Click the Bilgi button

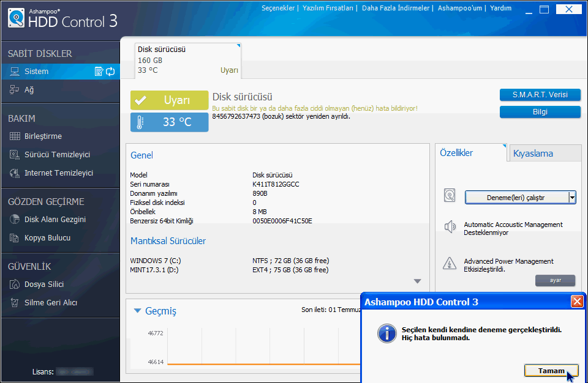pyautogui.click(x=540, y=112)
